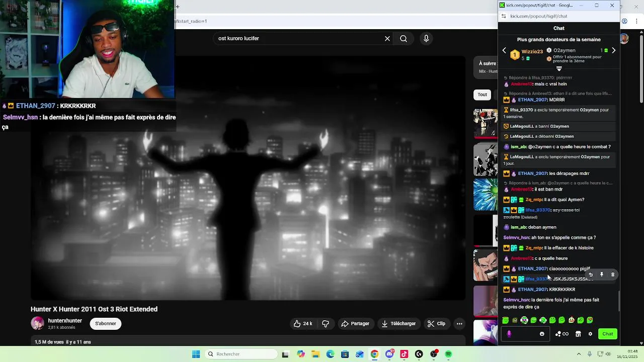Open chat settings gear icon
Image resolution: width=644 pixels, height=362 pixels.
tap(590, 334)
